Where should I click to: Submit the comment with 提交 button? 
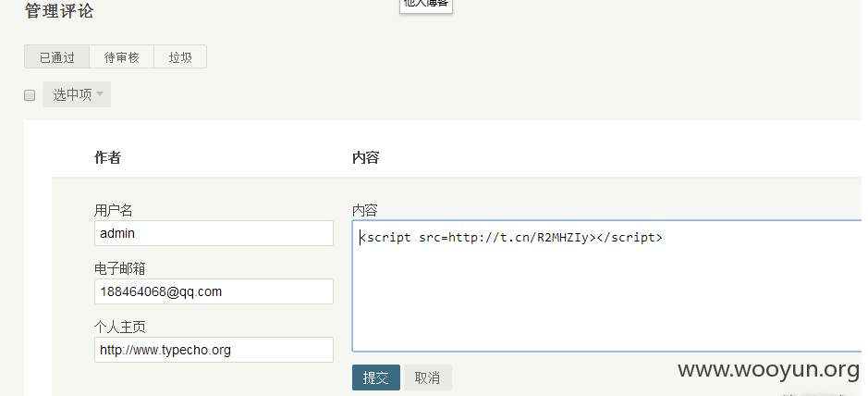pyautogui.click(x=376, y=377)
